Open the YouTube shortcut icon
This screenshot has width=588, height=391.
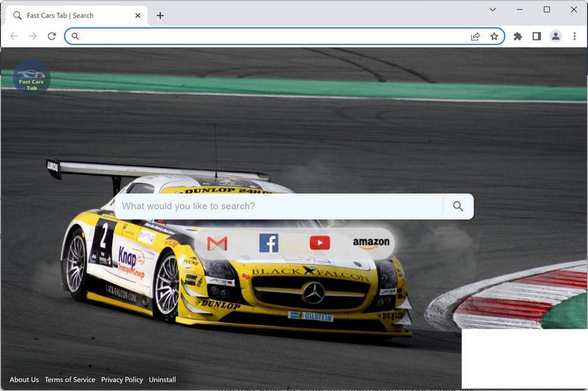coord(320,243)
